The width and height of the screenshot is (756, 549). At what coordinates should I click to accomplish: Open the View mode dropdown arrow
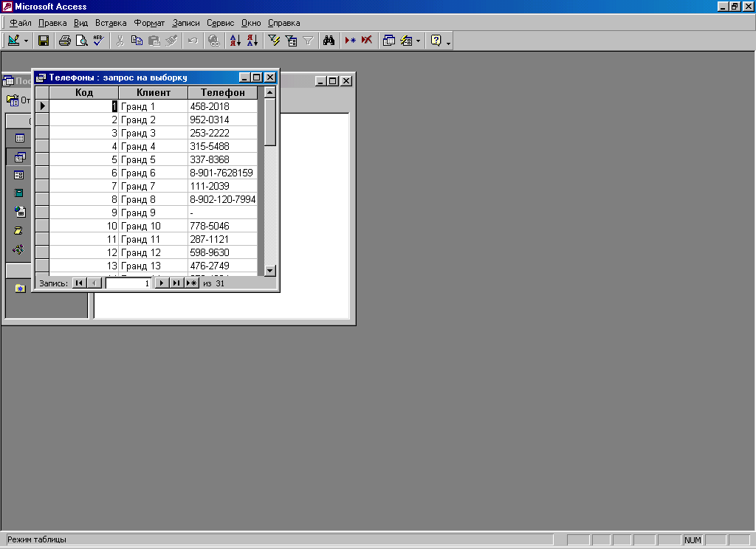tap(27, 41)
